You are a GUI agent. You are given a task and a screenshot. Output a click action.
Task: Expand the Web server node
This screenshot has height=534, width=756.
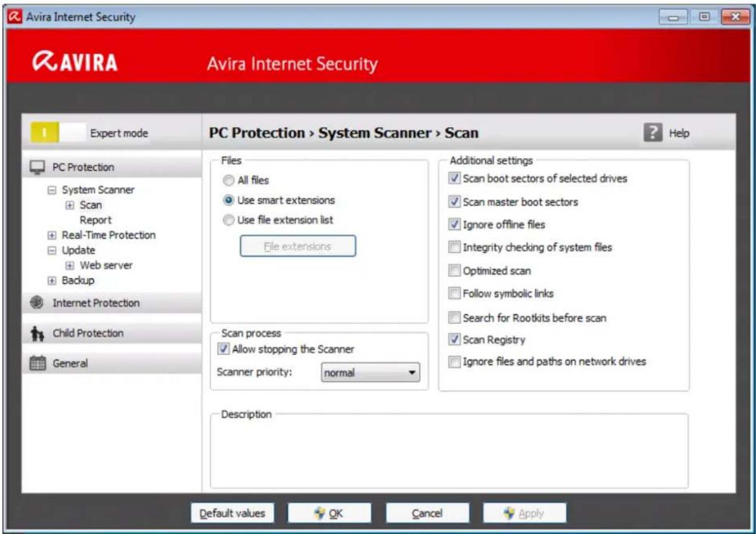pos(69,266)
